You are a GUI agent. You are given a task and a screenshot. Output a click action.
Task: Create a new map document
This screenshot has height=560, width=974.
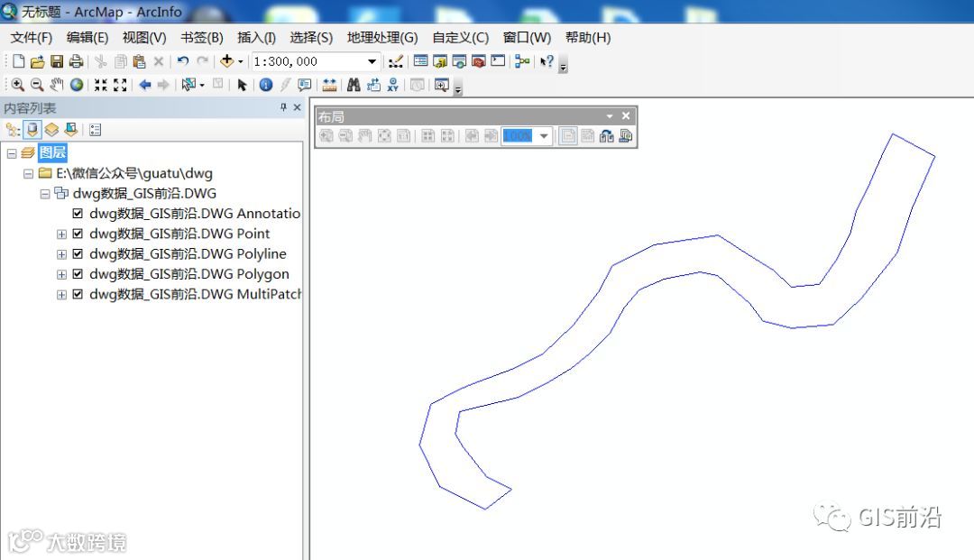(x=19, y=61)
